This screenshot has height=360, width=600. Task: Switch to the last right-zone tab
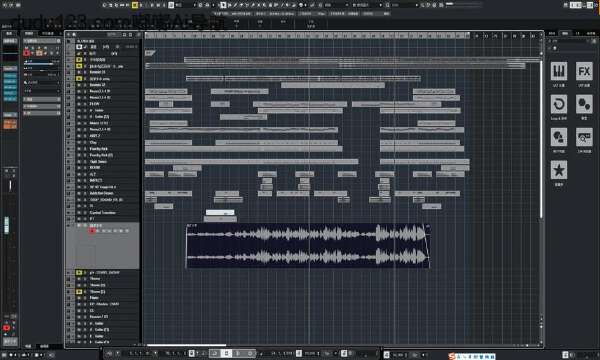pyautogui.click(x=591, y=34)
